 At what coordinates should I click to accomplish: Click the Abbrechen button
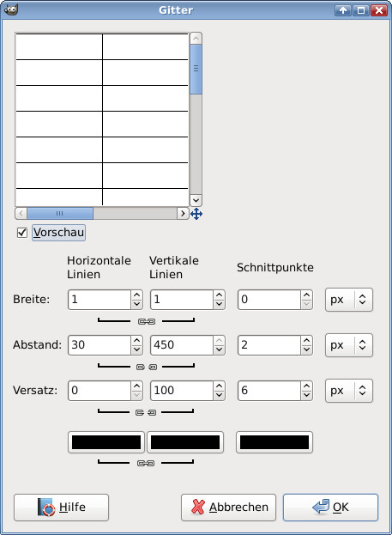(228, 508)
